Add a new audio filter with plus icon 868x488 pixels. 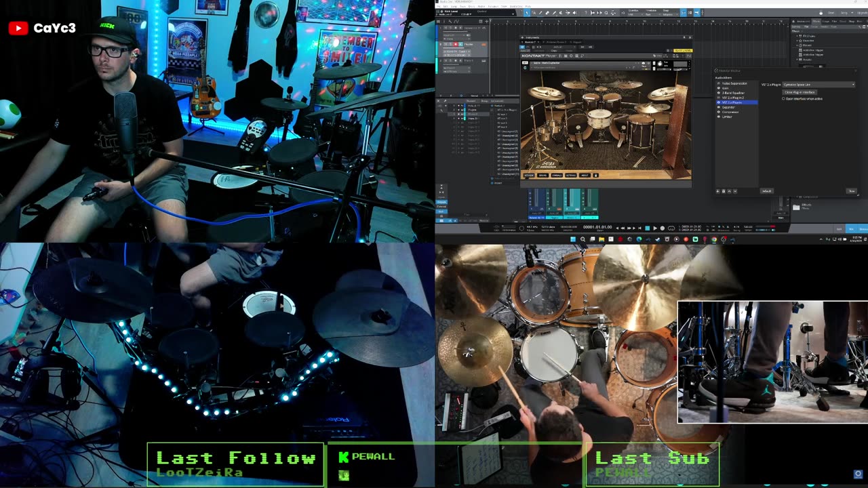[717, 191]
